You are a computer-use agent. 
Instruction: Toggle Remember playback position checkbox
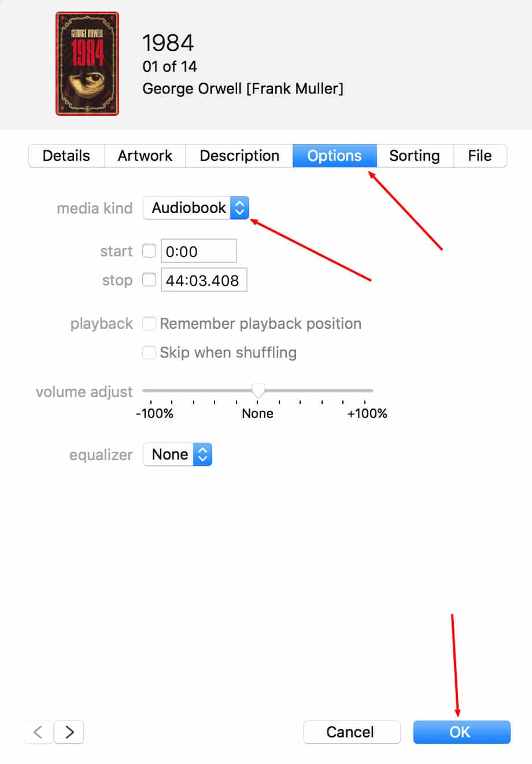click(149, 324)
